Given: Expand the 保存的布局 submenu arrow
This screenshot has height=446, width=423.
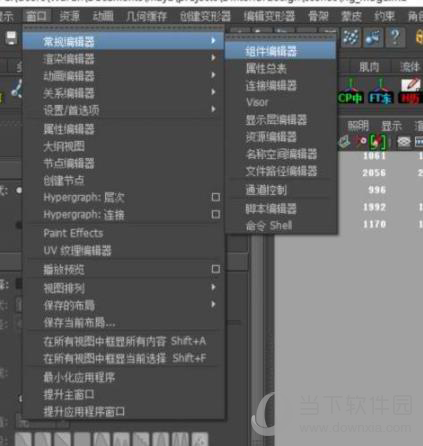Looking at the screenshot, I should click(213, 304).
